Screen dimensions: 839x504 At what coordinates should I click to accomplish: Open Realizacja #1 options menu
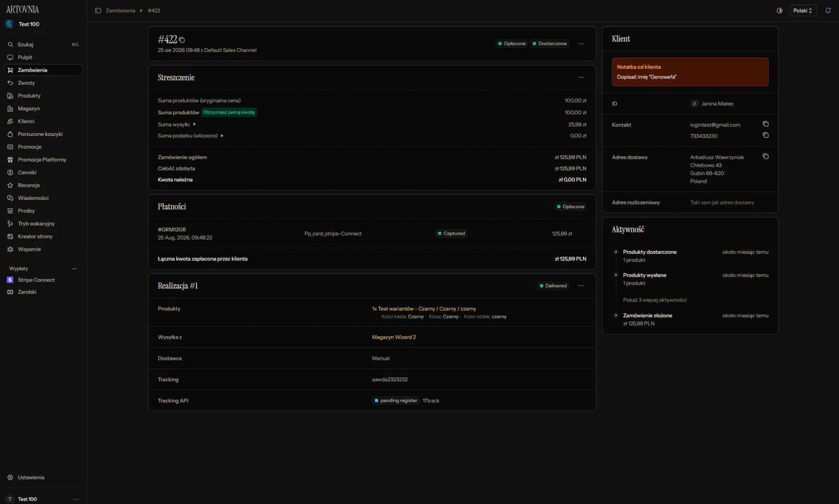pyautogui.click(x=581, y=286)
